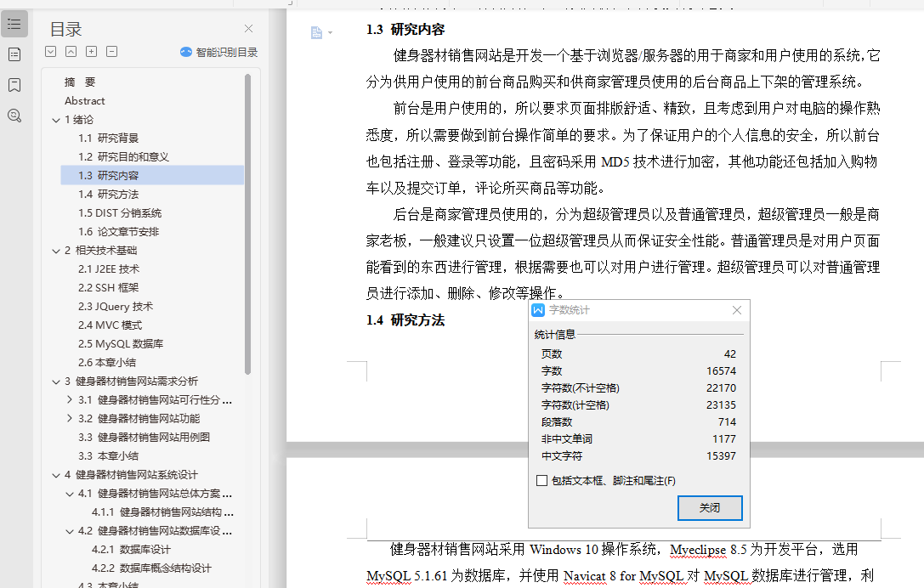The image size is (924, 588).
Task: Jump to 3.3 本章小结
Action: pos(109,456)
